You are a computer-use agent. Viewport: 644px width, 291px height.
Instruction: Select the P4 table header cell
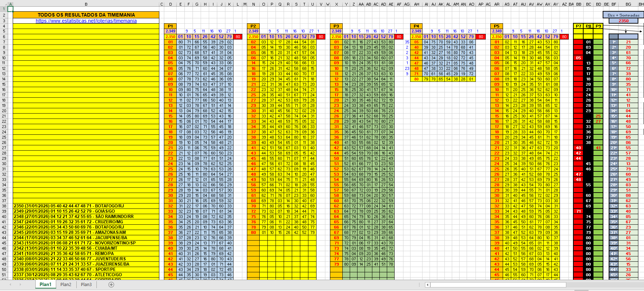(x=416, y=26)
